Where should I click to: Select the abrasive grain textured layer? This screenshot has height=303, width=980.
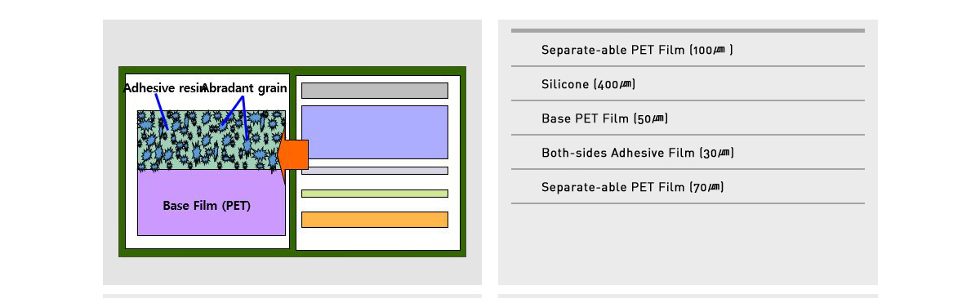click(212, 140)
